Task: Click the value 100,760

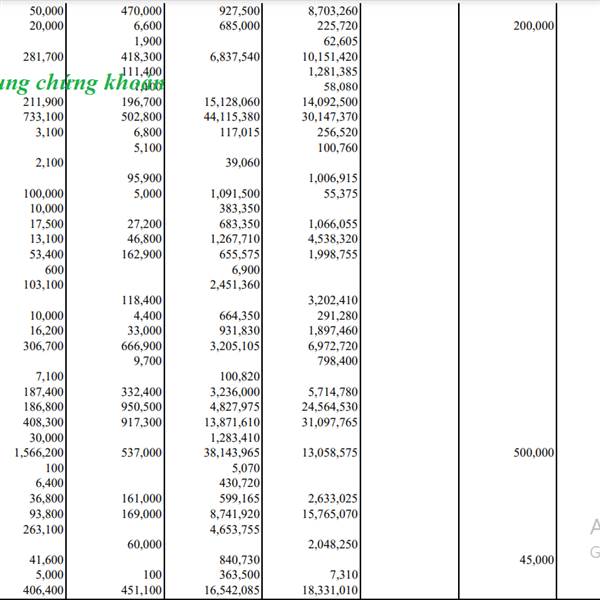Action: pos(337,148)
